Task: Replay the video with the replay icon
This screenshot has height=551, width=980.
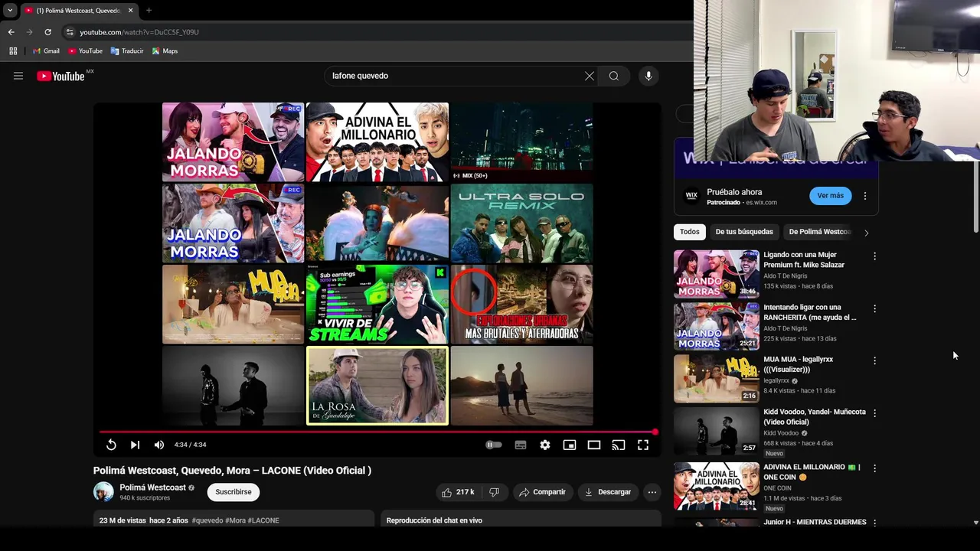Action: [x=111, y=445]
